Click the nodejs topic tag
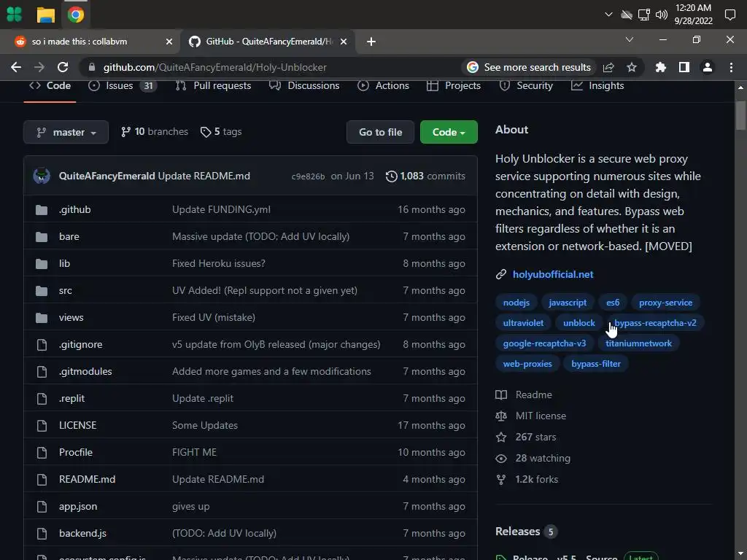 (516, 303)
